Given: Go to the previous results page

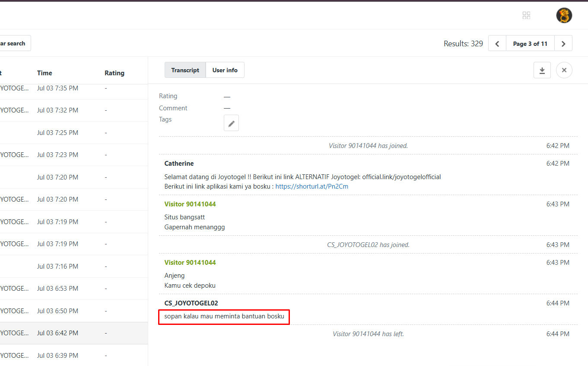Looking at the screenshot, I should coord(497,44).
